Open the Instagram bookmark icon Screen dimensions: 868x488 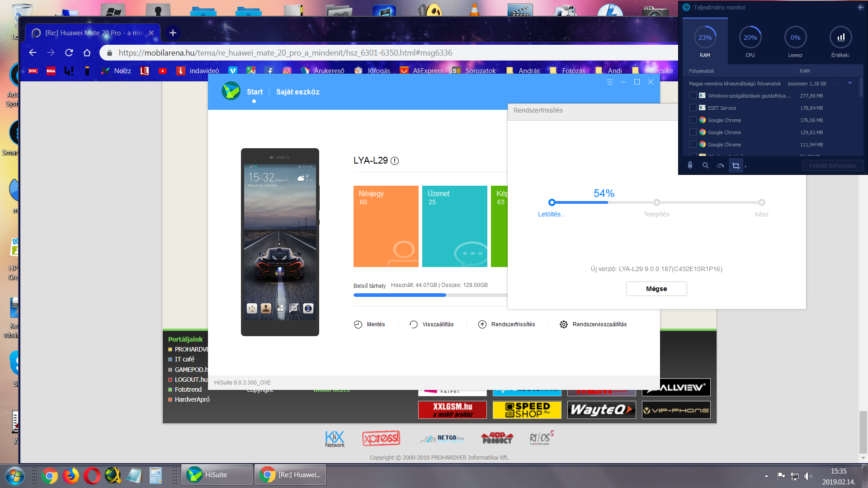tap(287, 71)
